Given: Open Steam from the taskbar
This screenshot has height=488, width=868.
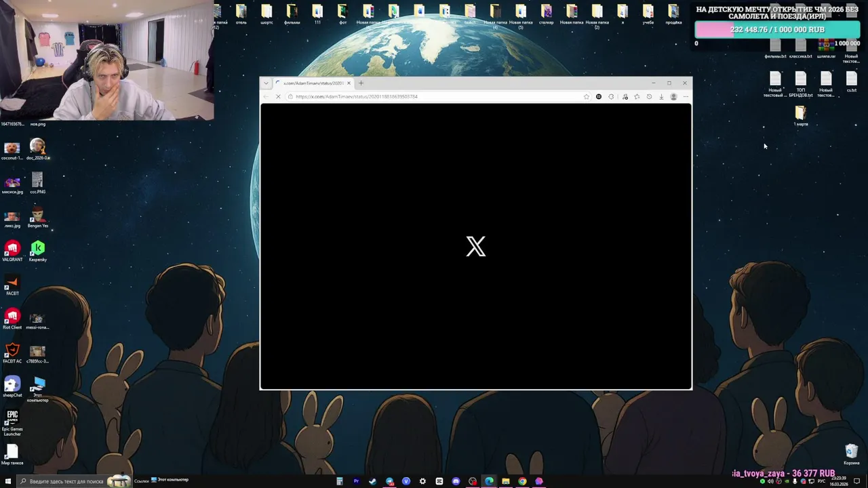Looking at the screenshot, I should click(373, 481).
